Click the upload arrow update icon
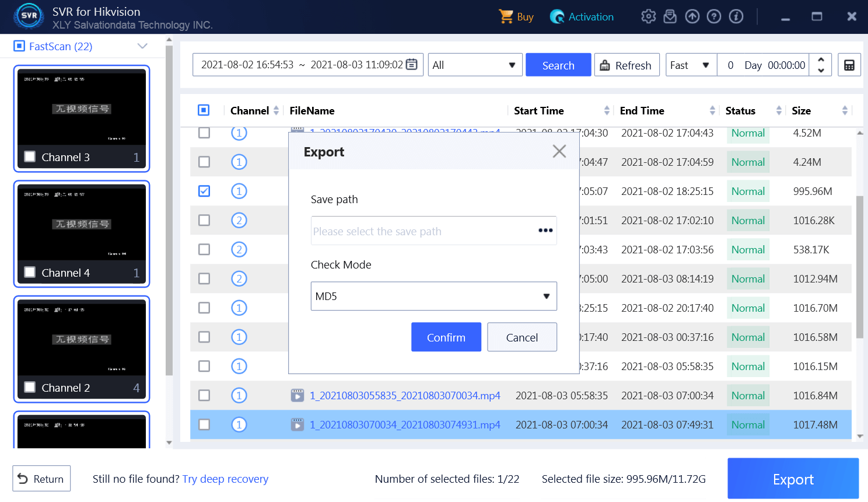 point(692,16)
